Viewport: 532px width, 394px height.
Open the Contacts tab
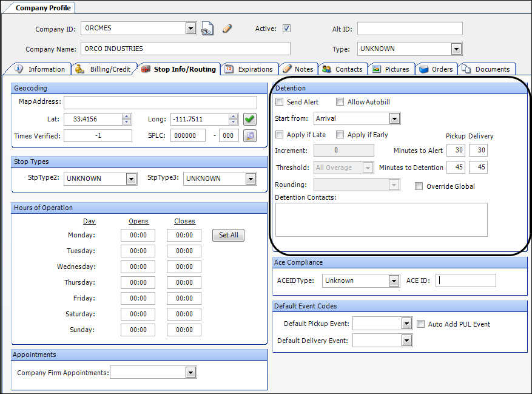pyautogui.click(x=343, y=69)
